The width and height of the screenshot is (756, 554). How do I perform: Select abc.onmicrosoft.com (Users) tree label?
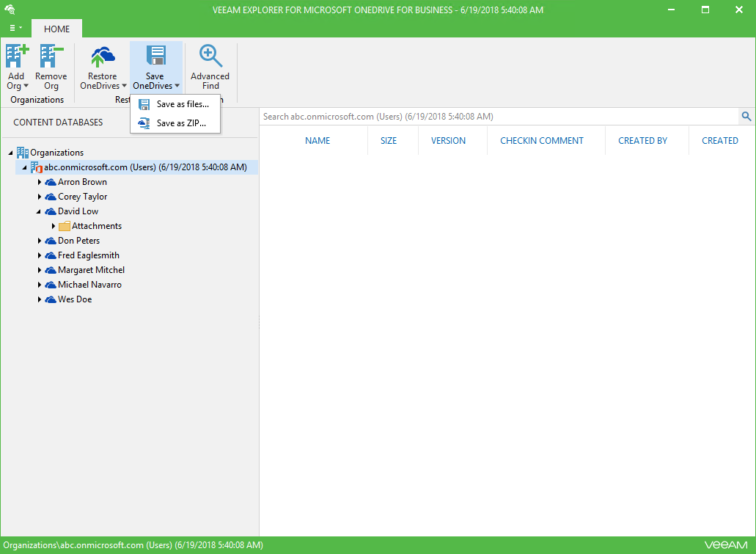pos(146,167)
